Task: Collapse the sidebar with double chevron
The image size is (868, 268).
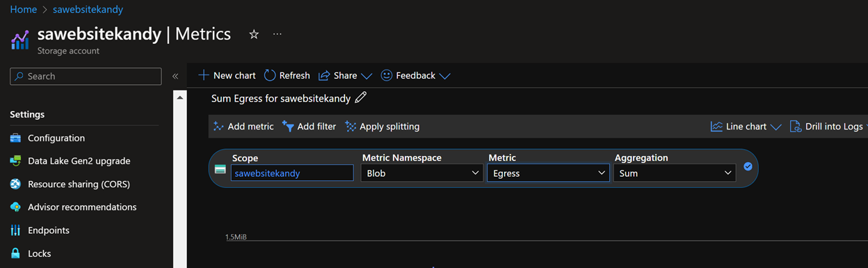Action: tap(175, 76)
